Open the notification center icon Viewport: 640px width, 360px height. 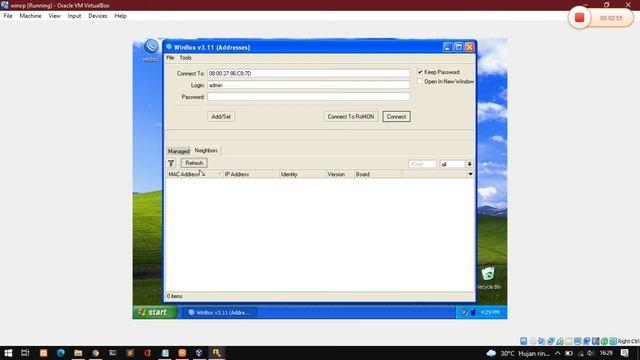click(x=624, y=353)
